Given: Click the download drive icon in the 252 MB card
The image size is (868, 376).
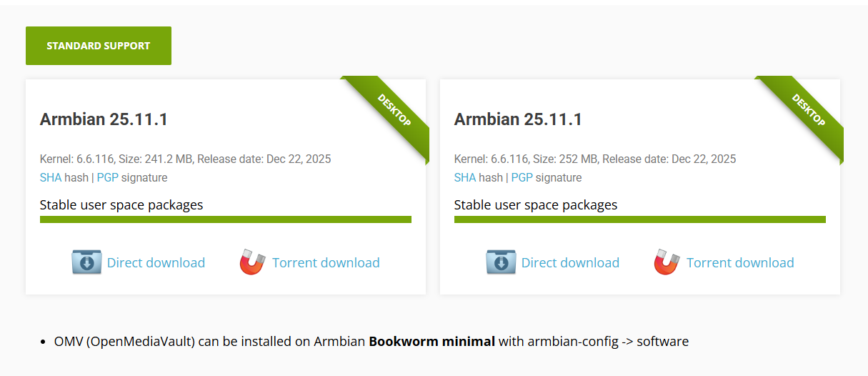Looking at the screenshot, I should click(x=501, y=262).
